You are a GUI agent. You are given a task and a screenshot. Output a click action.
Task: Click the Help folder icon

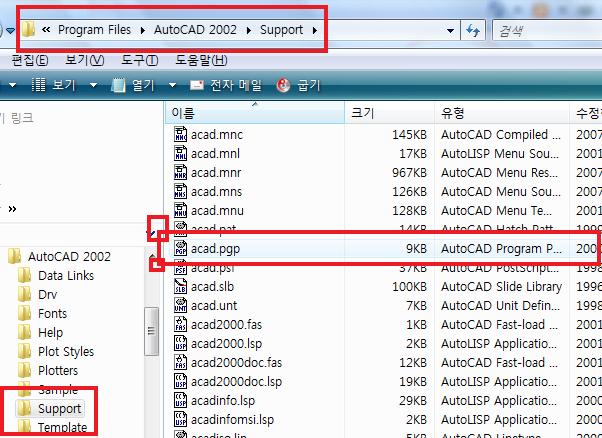pyautogui.click(x=25, y=332)
